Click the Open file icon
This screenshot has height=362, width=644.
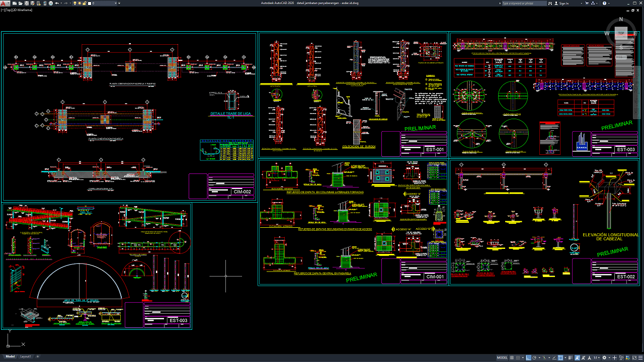[x=20, y=4]
